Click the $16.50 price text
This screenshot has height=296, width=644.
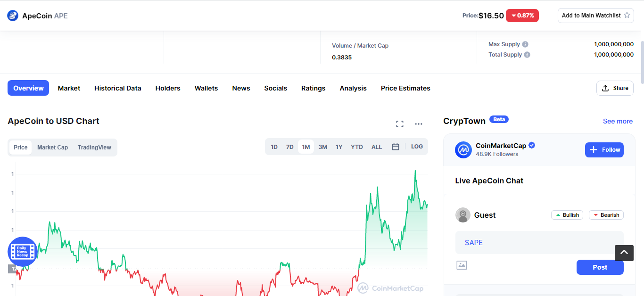(x=491, y=16)
